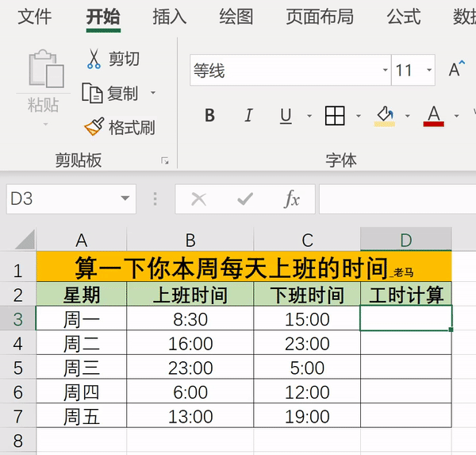Viewport: 476px width, 455px height.
Task: Click the 工时计算 header cell
Action: click(x=406, y=295)
